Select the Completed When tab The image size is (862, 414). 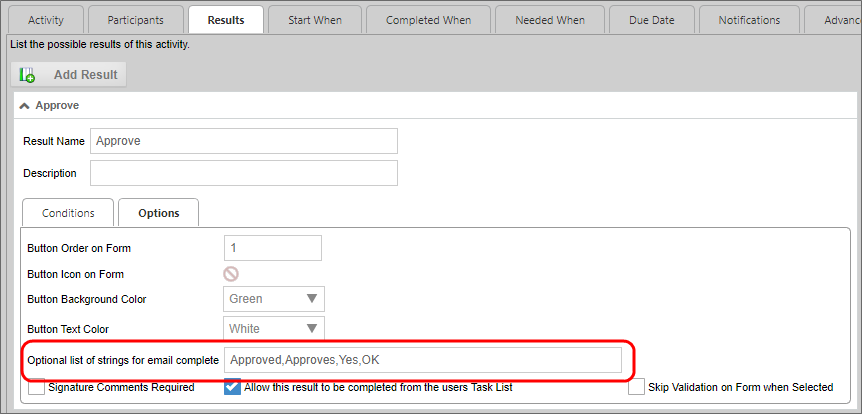[427, 20]
